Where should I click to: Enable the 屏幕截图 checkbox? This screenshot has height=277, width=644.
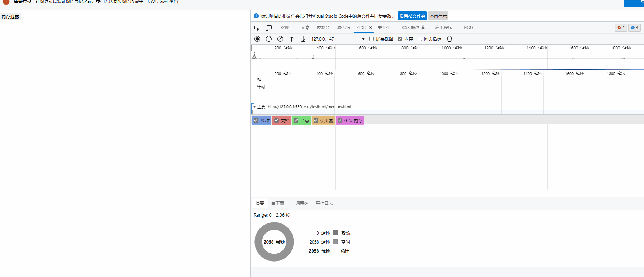coord(372,39)
